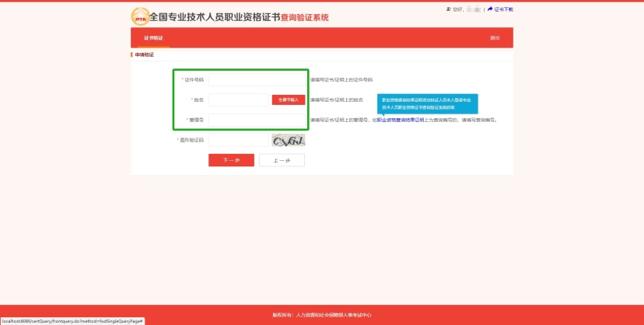Screen dimensions: 644x325
Task: Focus the 证件号码 input field
Action: (257, 80)
